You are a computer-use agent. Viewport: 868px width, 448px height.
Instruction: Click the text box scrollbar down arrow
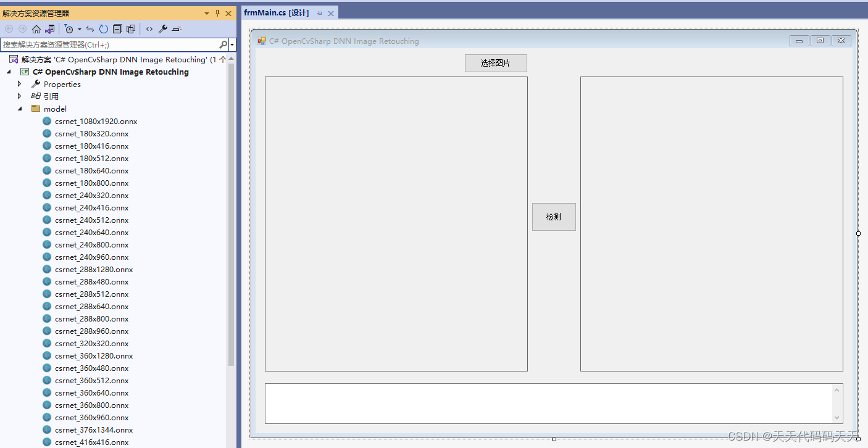click(837, 418)
